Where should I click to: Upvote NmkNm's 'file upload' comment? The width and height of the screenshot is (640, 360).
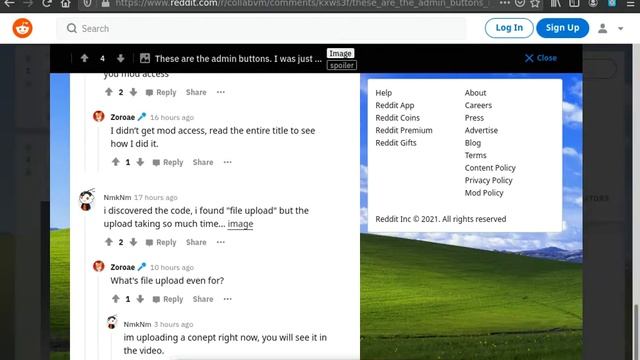pos(109,242)
